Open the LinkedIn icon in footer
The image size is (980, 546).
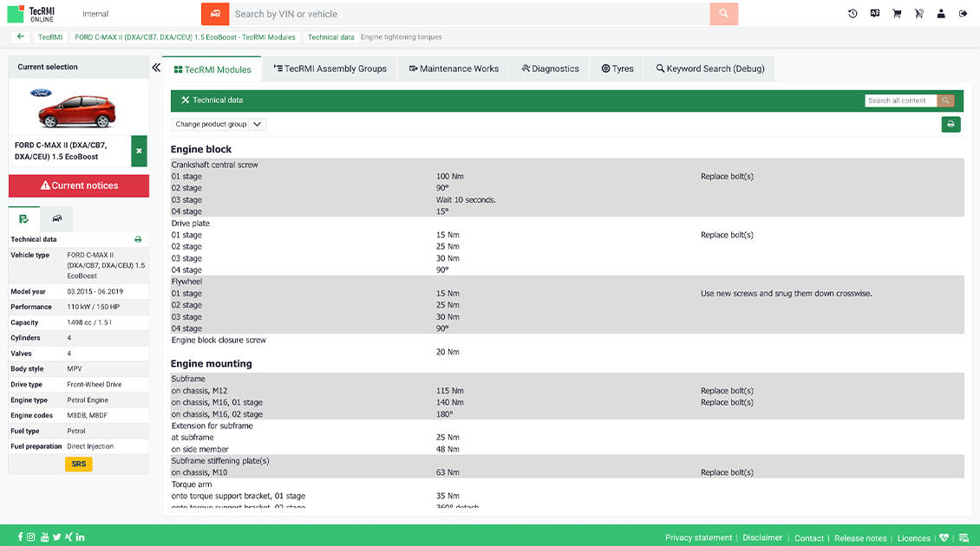pyautogui.click(x=80, y=536)
